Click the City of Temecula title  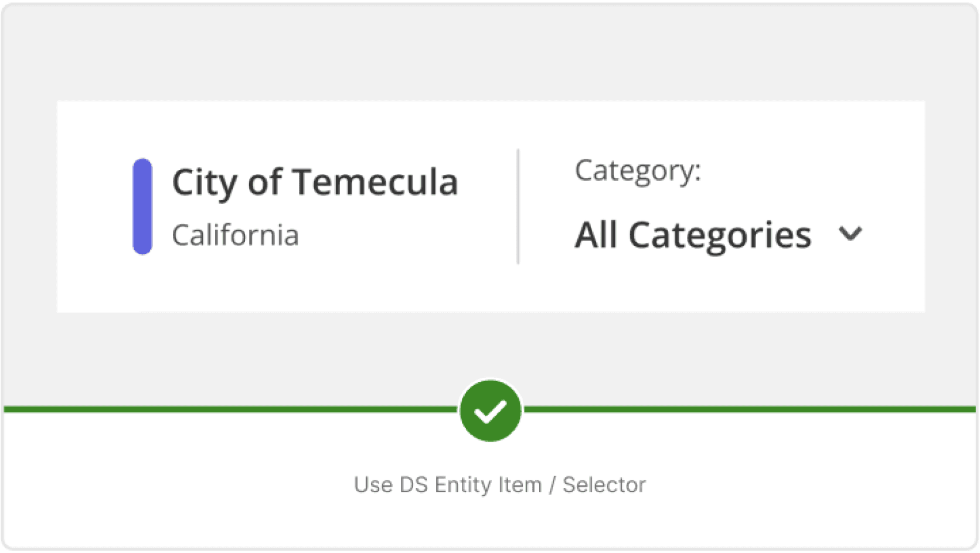point(315,182)
